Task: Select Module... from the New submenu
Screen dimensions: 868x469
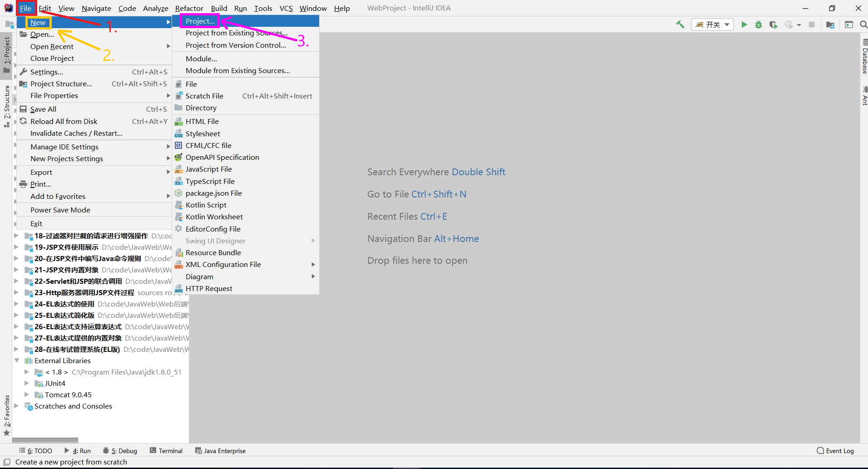Action: coord(246,59)
